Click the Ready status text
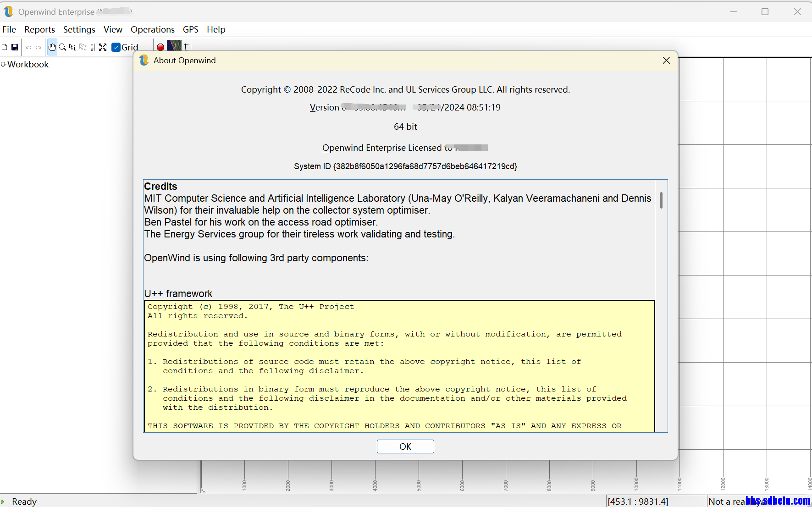The image size is (812, 507). tap(24, 501)
